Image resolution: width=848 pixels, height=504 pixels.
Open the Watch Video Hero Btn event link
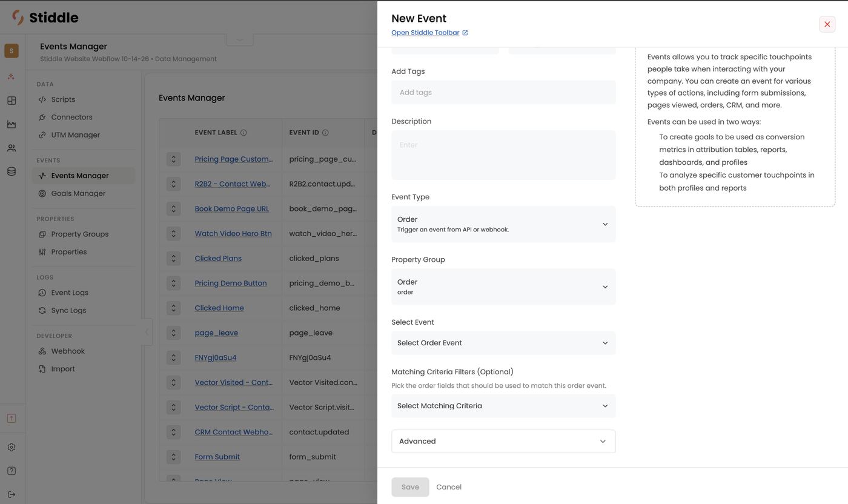[233, 233]
